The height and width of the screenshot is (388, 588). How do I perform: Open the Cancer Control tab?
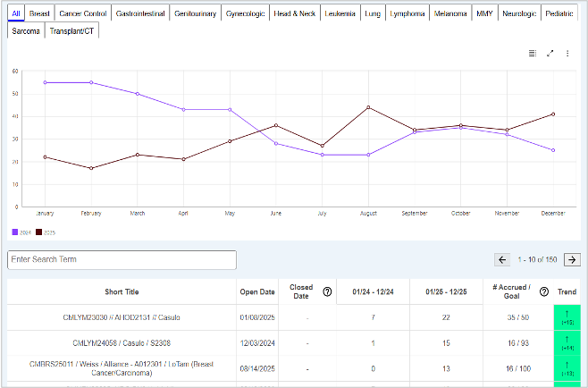(83, 13)
